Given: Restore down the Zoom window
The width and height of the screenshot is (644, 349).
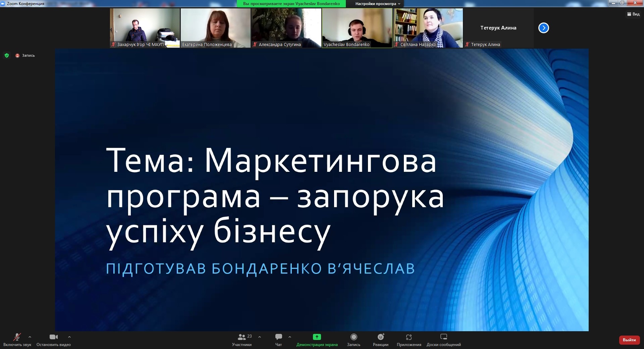Looking at the screenshot, I should [x=622, y=3].
